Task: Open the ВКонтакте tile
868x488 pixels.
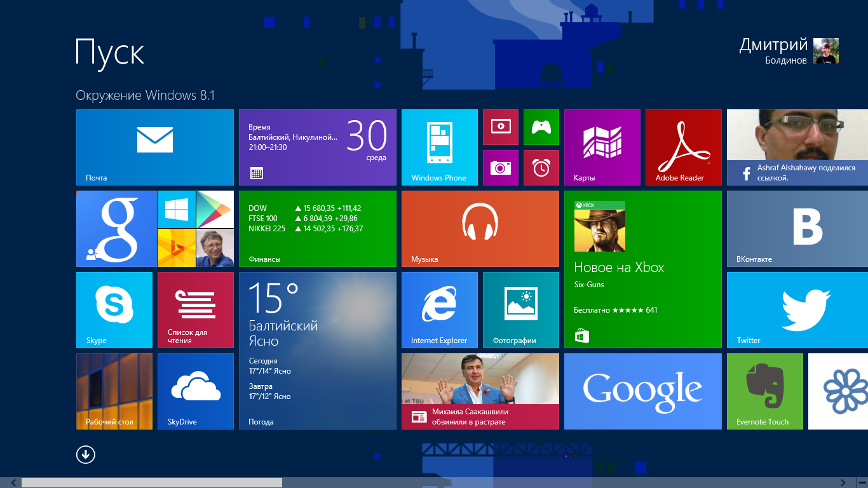Action: coord(797,229)
